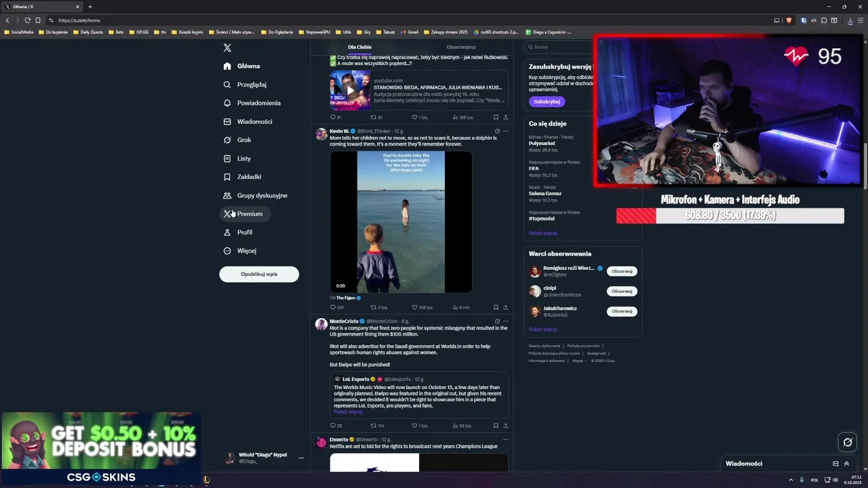
Task: Click Subskrybuj premium button
Action: [547, 102]
